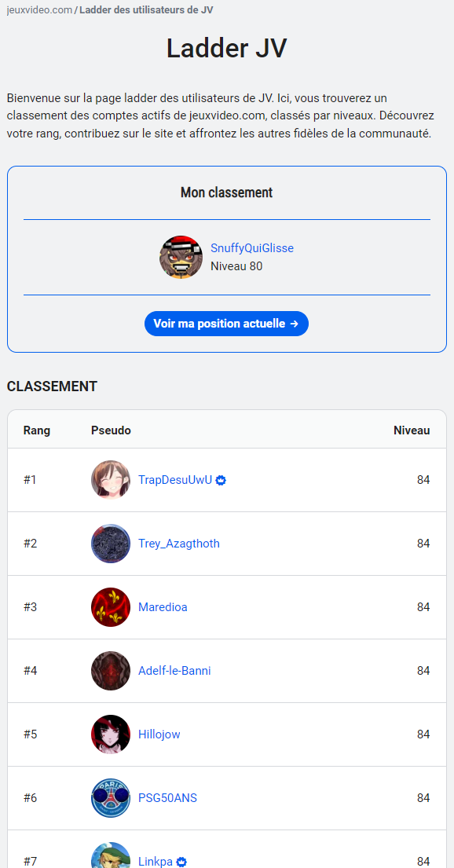454x868 pixels.
Task: Select Maredioa's red fleur-de-lis avatar
Action: tap(111, 606)
